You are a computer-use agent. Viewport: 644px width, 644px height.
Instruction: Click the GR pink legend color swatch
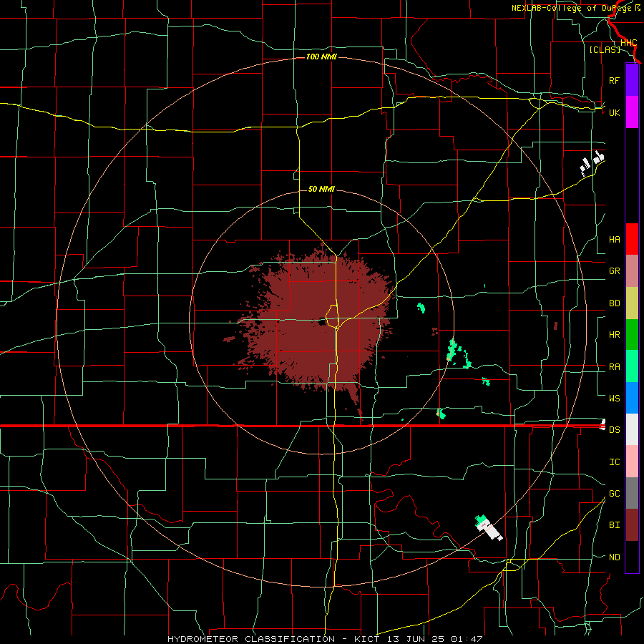pos(632,271)
